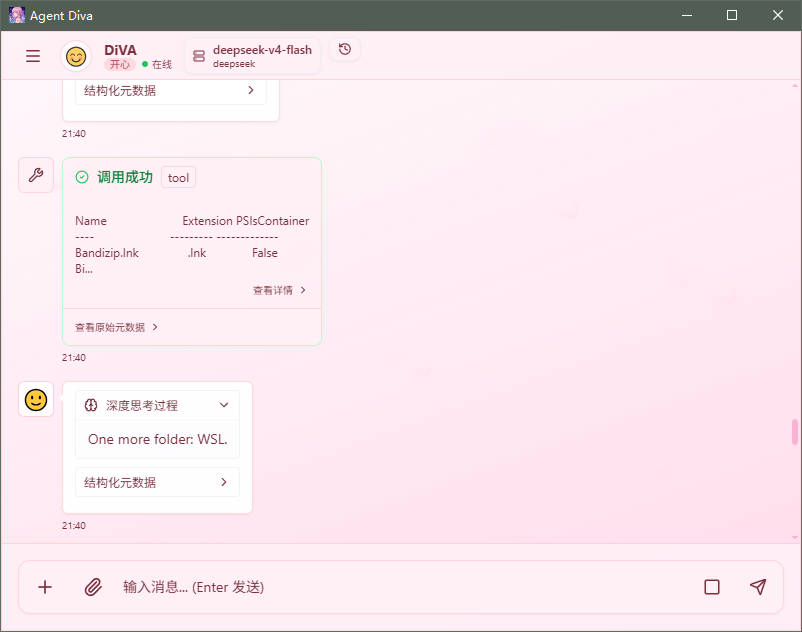Collapse the 深度思考过程 section

(x=158, y=405)
